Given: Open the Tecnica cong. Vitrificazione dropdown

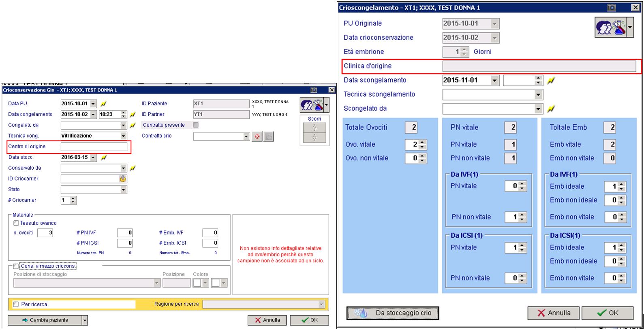Looking at the screenshot, I should 124,136.
